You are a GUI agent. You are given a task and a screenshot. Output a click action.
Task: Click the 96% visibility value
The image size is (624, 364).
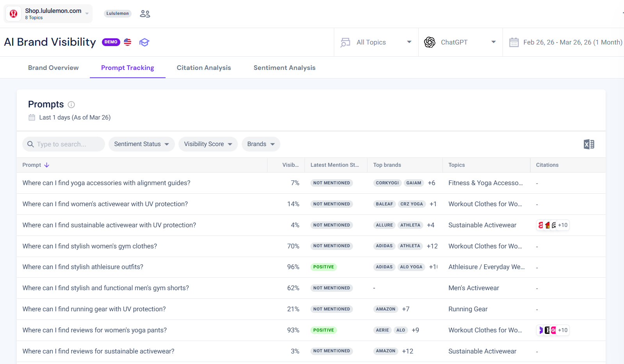(x=293, y=267)
